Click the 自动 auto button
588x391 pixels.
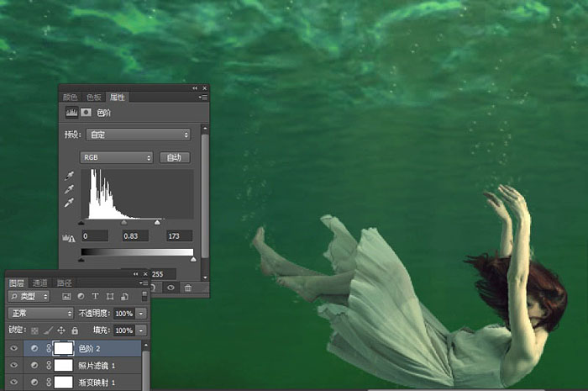pos(175,157)
